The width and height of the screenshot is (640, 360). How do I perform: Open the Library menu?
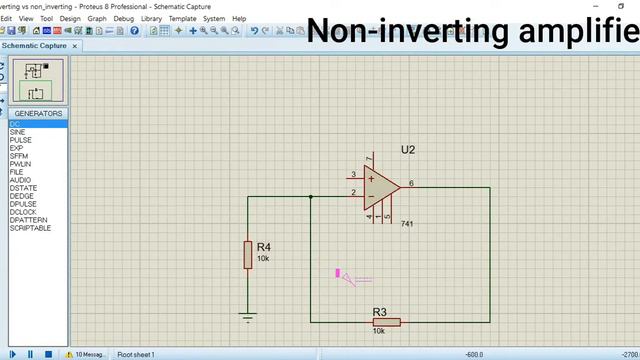[x=151, y=19]
